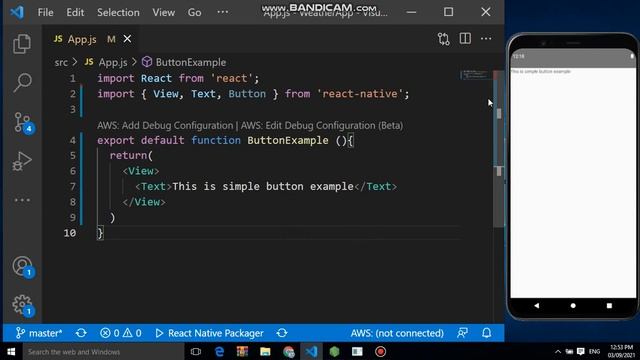Open the Selection menu

118,12
